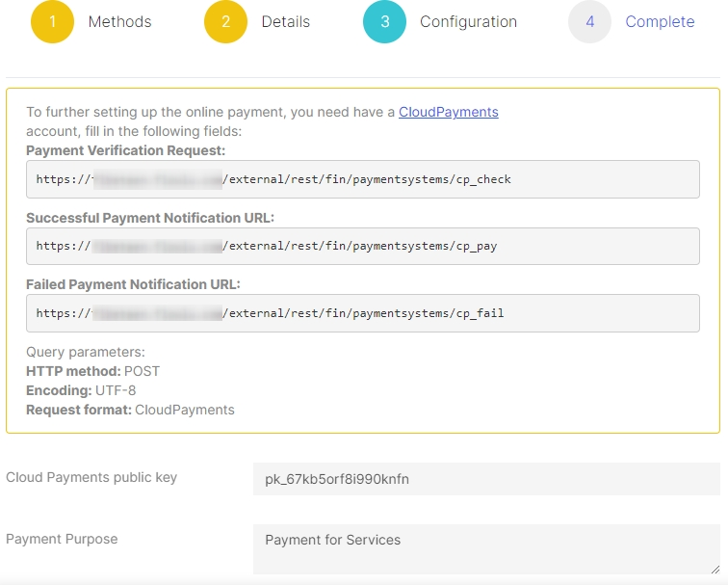Image resolution: width=728 pixels, height=585 pixels.
Task: Grab the Payment Purpose textarea resize handle
Action: click(715, 570)
